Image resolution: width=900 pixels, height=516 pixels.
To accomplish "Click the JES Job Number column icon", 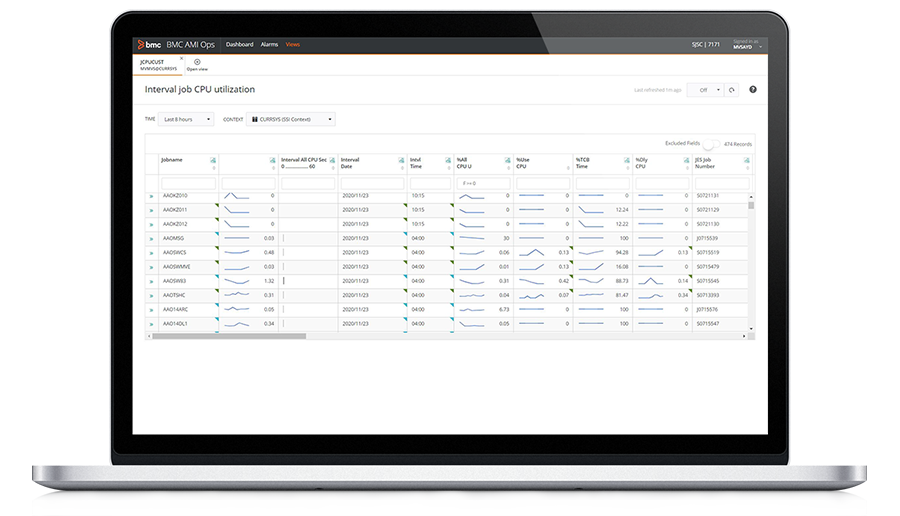I will click(744, 161).
